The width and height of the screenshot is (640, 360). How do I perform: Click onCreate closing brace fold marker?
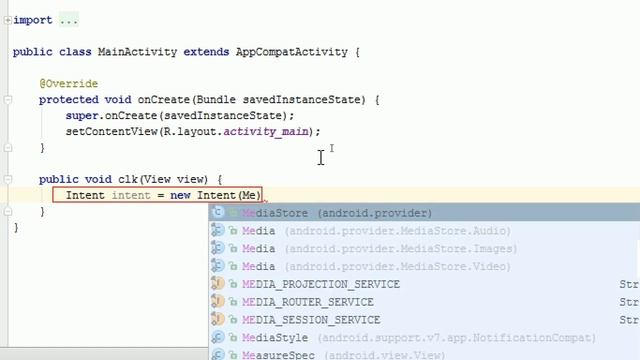(x=7, y=148)
